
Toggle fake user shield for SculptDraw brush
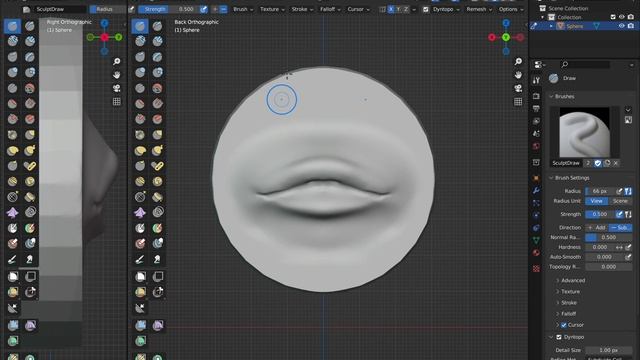pyautogui.click(x=598, y=163)
